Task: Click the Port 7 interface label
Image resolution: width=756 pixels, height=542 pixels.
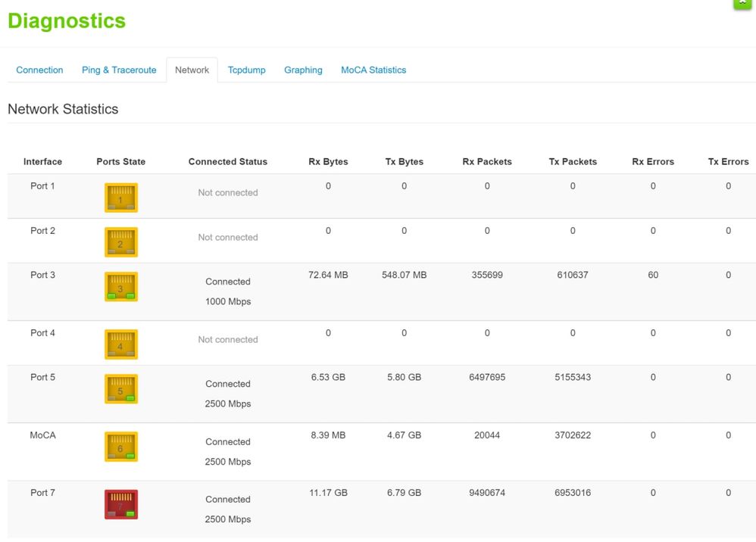Action: click(x=42, y=493)
